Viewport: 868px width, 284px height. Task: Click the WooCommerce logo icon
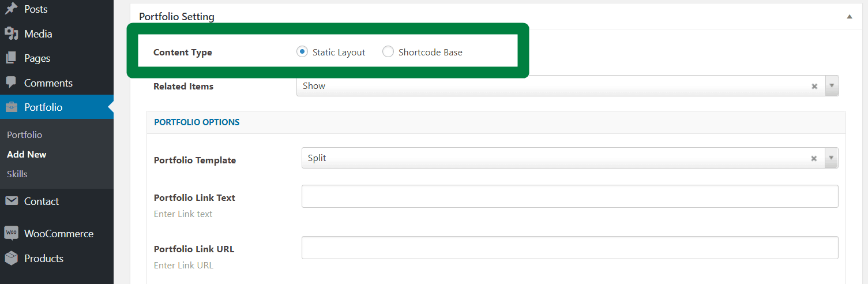coord(11,234)
